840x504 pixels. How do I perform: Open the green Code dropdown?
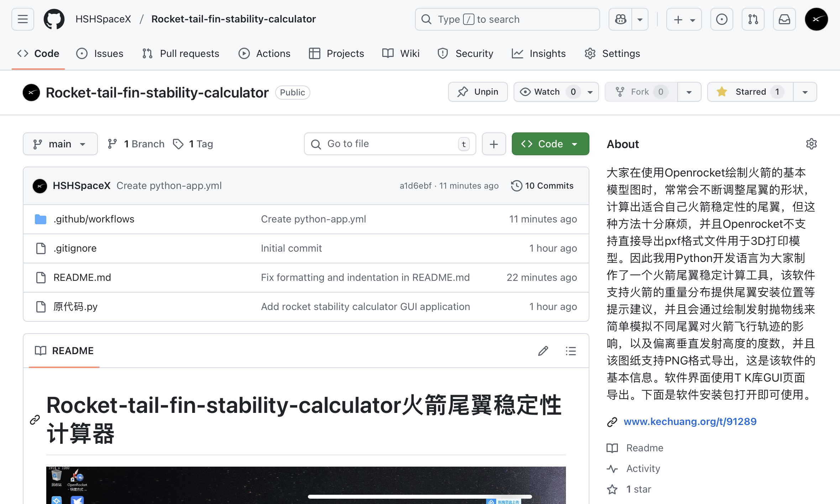550,144
